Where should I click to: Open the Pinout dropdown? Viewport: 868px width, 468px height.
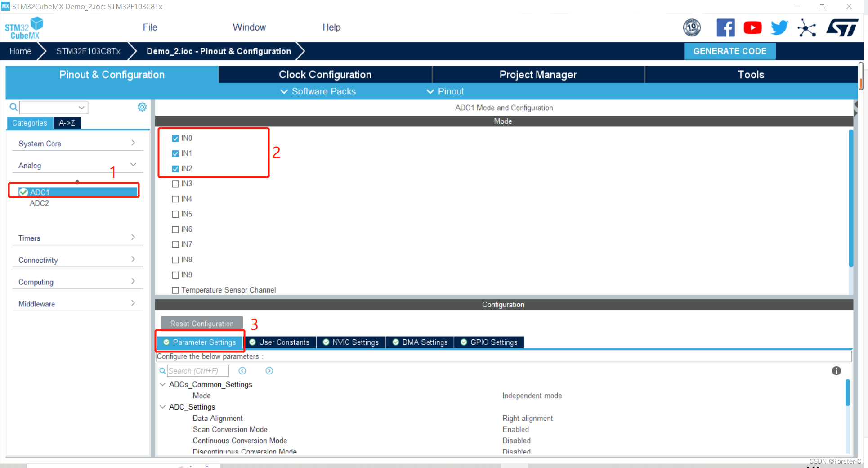point(445,91)
